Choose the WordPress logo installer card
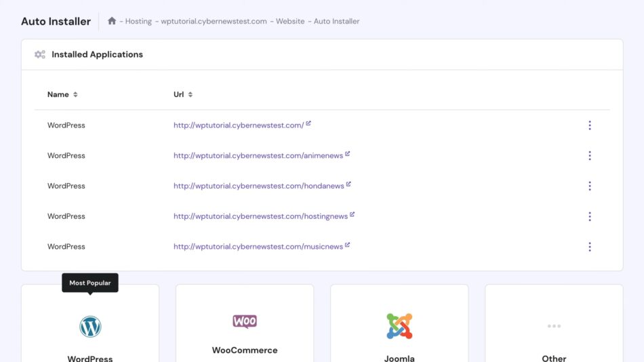Viewport: 644px width, 362px height. pyautogui.click(x=90, y=327)
